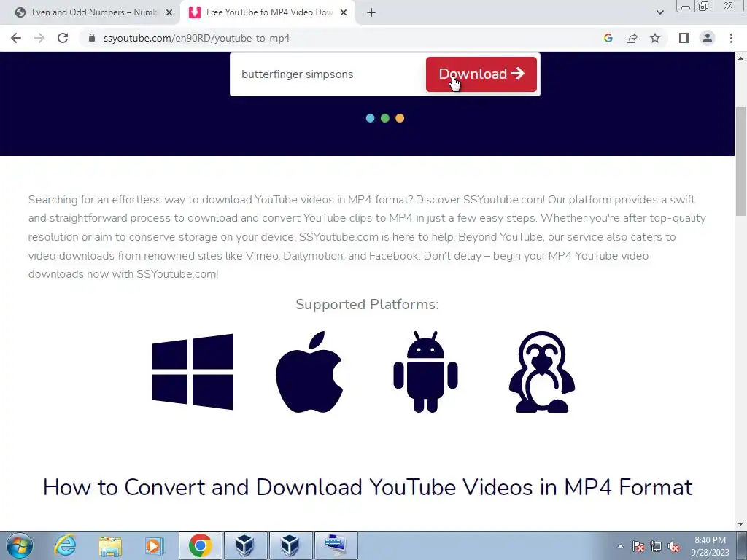Click the scrollbar down arrow
The width and height of the screenshot is (747, 560).
coord(741,524)
